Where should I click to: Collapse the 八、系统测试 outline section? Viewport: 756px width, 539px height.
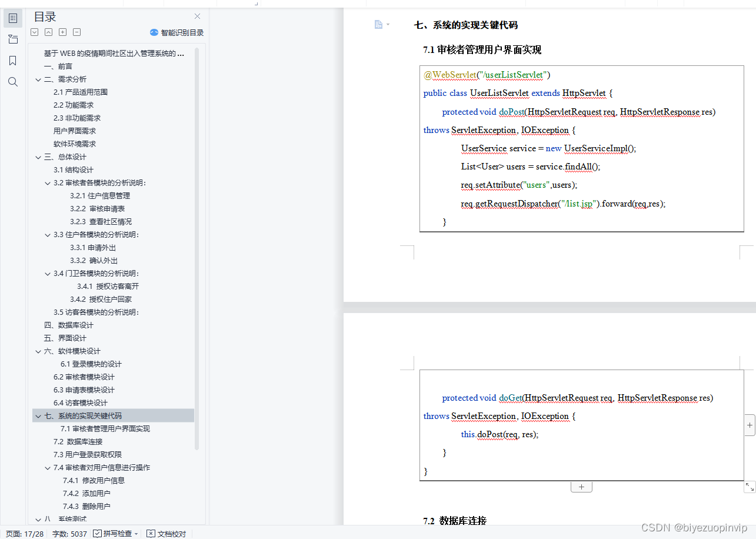pyautogui.click(x=38, y=520)
